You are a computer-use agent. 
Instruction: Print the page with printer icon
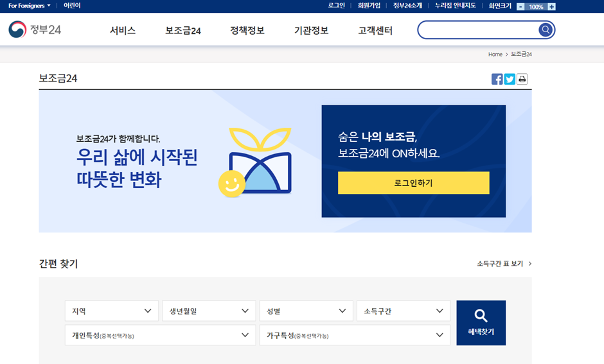(x=522, y=79)
